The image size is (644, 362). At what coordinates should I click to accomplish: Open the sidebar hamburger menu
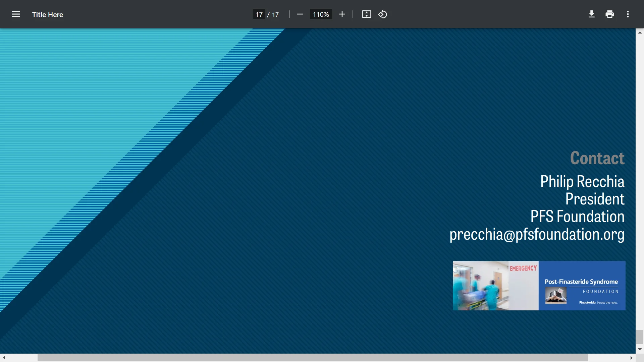point(16,14)
